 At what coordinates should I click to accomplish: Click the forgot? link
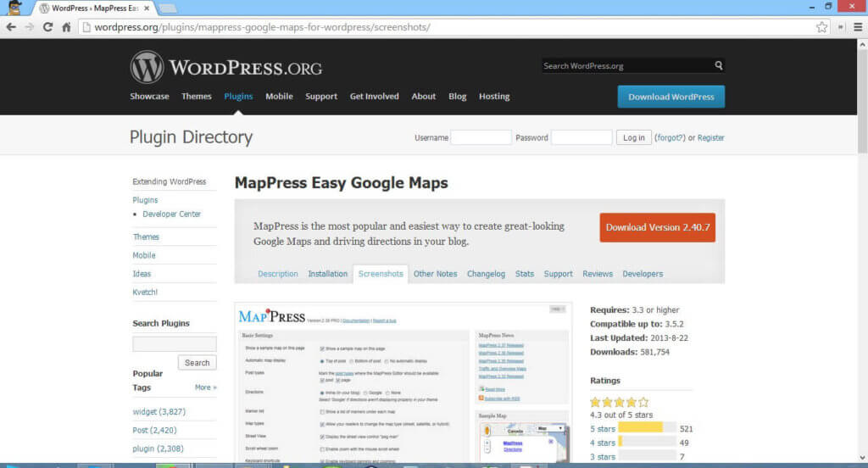(670, 138)
